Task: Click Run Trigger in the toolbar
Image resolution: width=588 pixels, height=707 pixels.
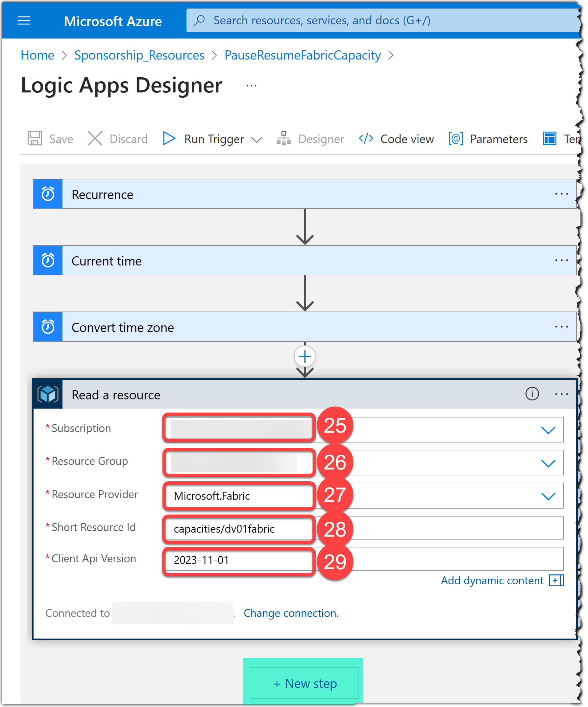Action: (x=214, y=139)
